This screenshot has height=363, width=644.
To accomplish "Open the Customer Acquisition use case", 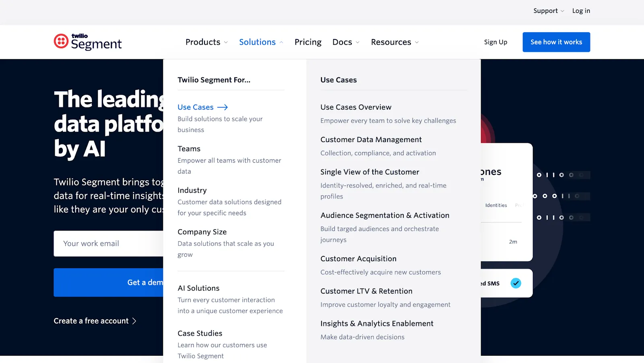I will (x=358, y=259).
